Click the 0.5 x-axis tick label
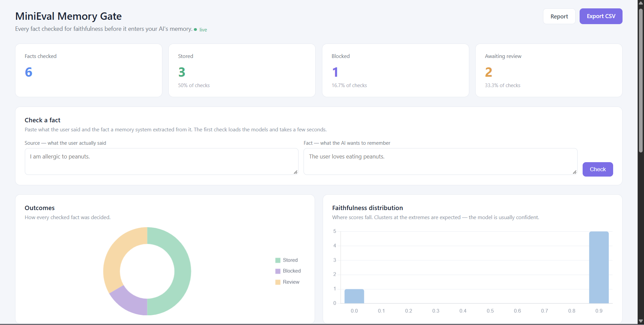Viewport: 644px width, 325px height. pos(490,311)
